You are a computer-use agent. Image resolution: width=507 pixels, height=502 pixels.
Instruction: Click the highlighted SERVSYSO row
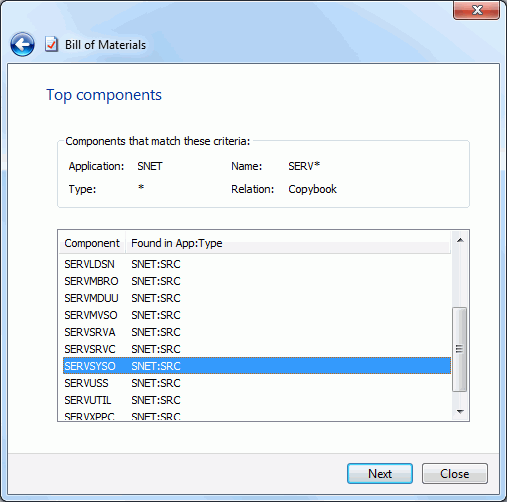click(257, 366)
